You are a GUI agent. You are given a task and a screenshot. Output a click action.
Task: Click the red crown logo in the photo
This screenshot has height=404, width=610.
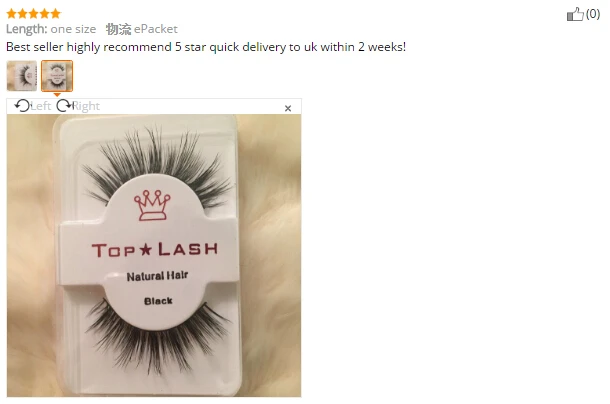coord(152,206)
